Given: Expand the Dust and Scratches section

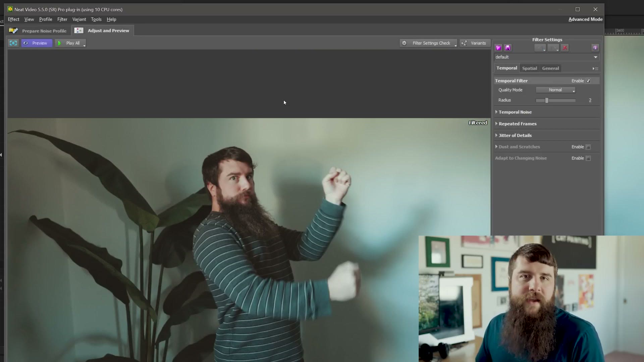Looking at the screenshot, I should (518, 147).
